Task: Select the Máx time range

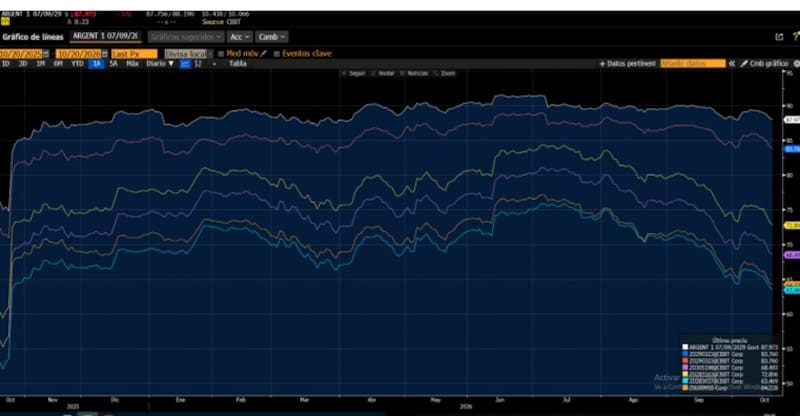Action: pyautogui.click(x=132, y=64)
